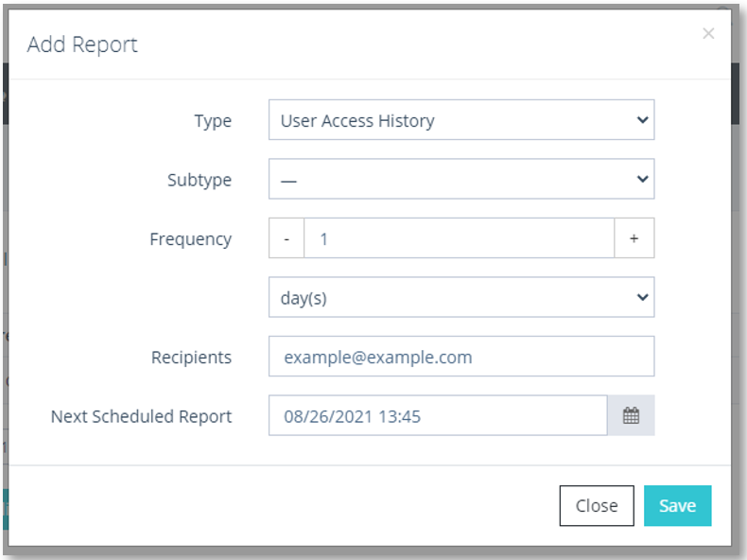
Task: Focus the Recipients email field
Action: point(461,356)
